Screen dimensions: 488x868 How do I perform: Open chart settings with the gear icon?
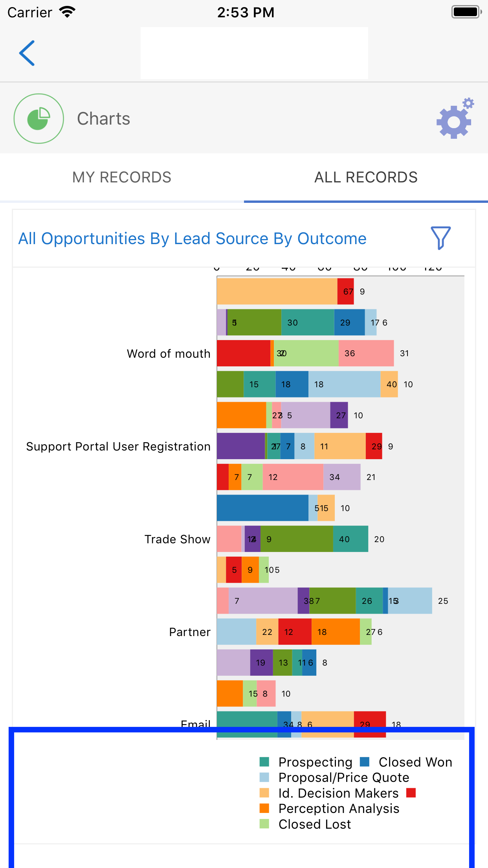click(x=454, y=118)
